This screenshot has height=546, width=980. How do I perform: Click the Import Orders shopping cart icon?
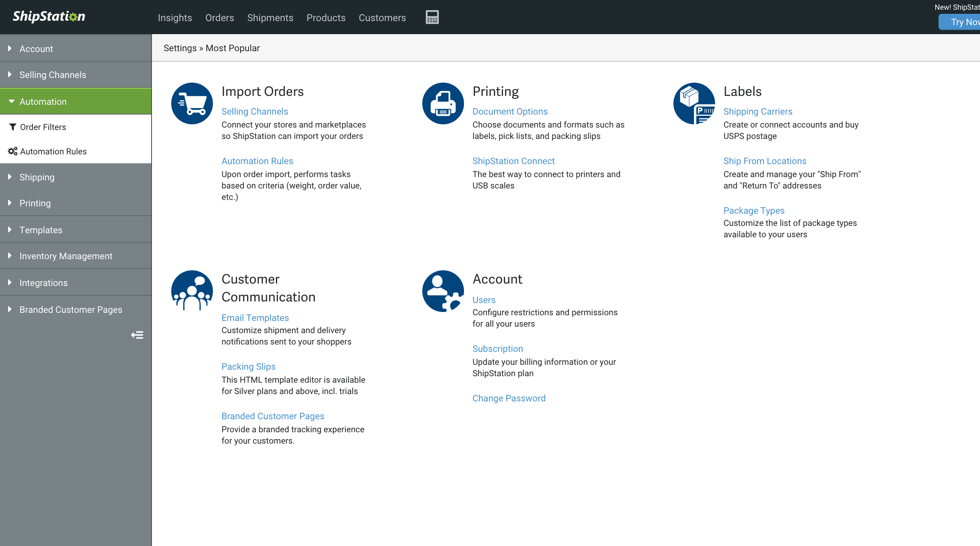[192, 103]
